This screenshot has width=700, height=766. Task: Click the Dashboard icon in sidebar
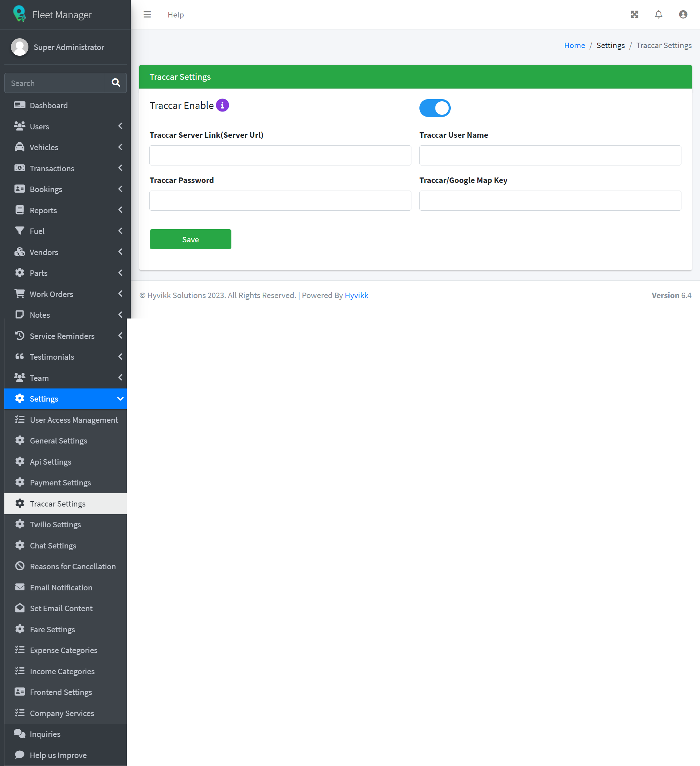[x=20, y=105]
